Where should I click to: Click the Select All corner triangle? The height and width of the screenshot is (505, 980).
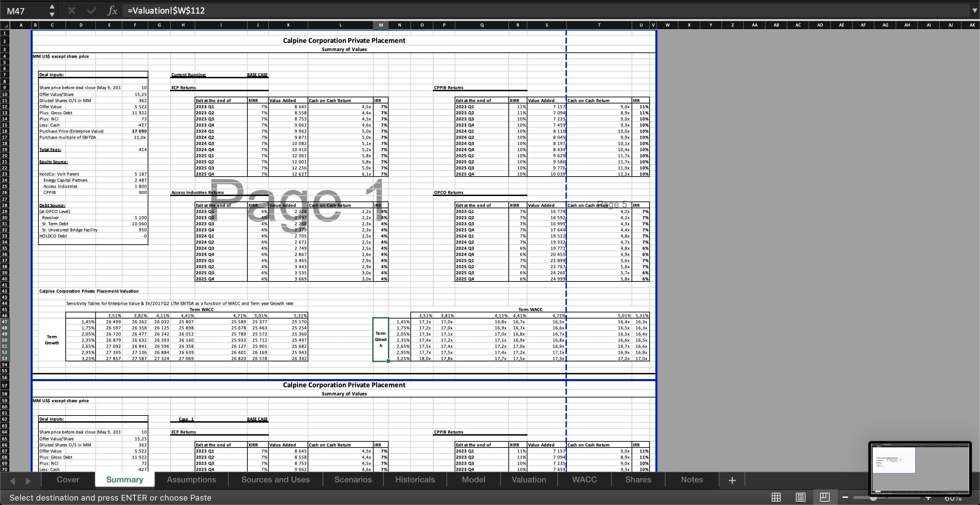click(4, 25)
